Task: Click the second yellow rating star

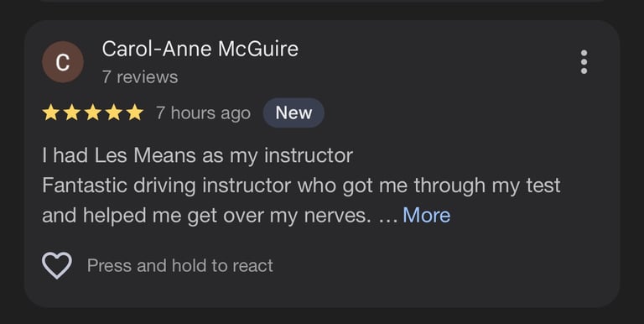Action: click(x=71, y=112)
